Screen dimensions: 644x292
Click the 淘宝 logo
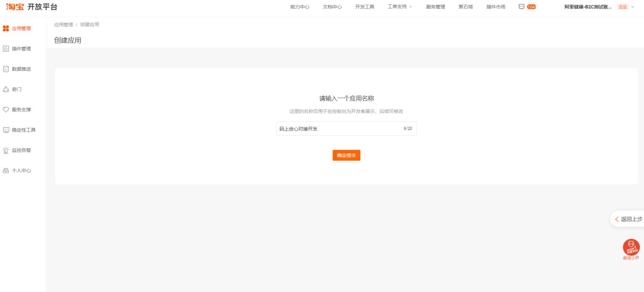coord(15,7)
